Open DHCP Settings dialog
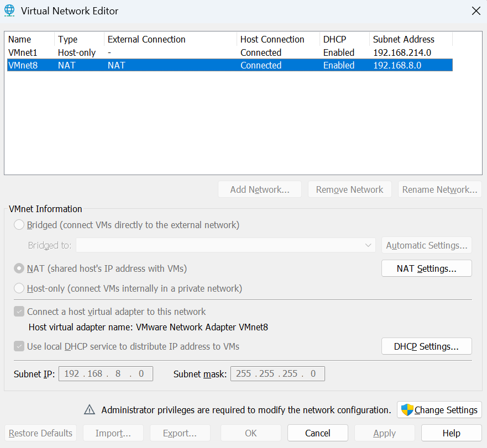Viewport: 487px width, 448px height. pyautogui.click(x=426, y=346)
